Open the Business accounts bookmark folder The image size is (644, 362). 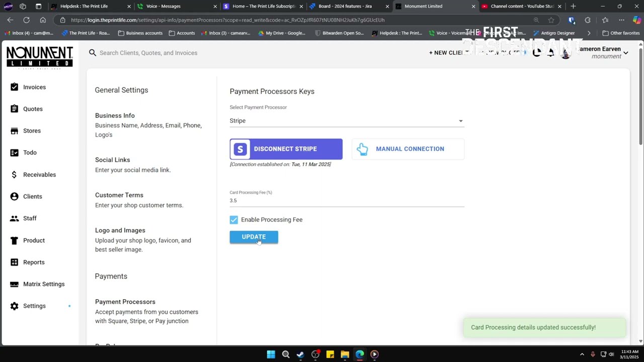140,33
